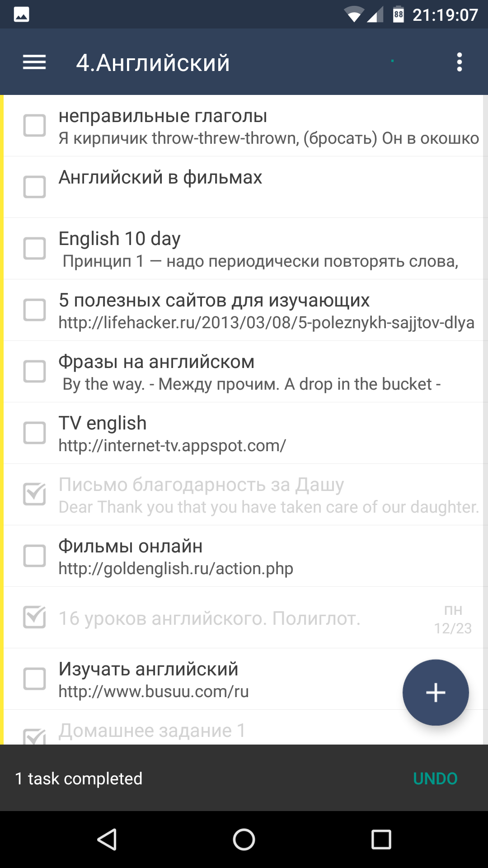Check off 'неправильные глаголы' task

tap(35, 125)
